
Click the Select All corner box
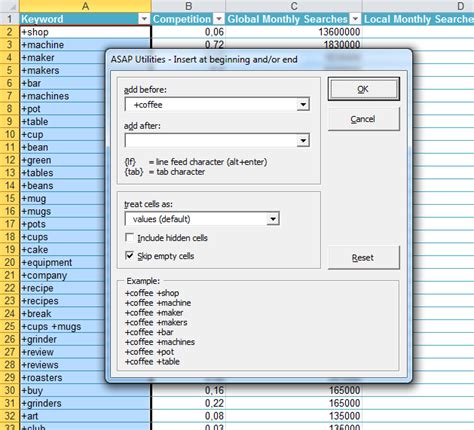coord(9,6)
